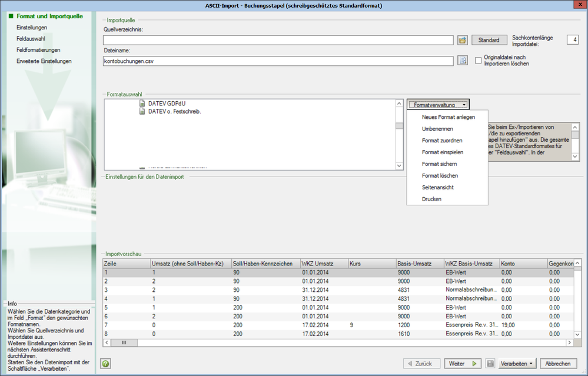The width and height of the screenshot is (588, 376).
Task: Open help via the green question mark icon
Action: (x=105, y=364)
